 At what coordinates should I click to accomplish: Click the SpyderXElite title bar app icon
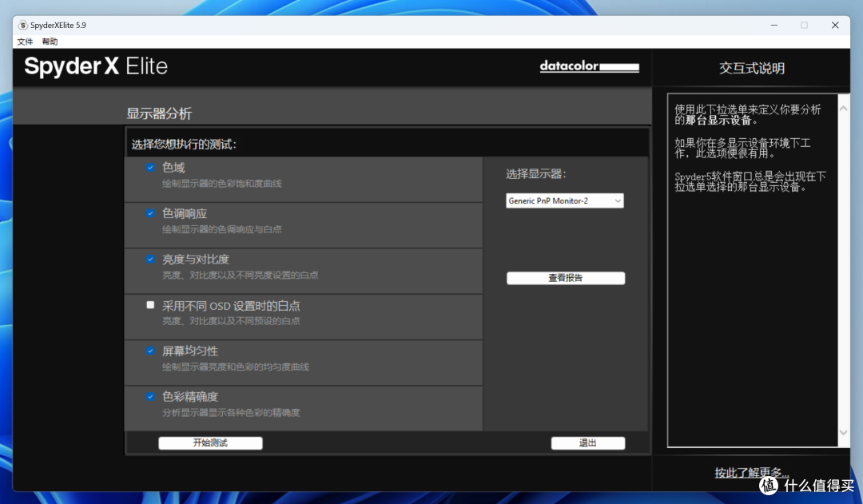pyautogui.click(x=22, y=26)
